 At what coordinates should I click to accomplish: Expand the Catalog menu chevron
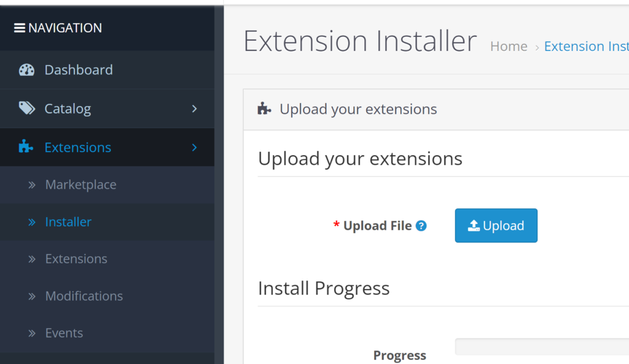point(195,109)
